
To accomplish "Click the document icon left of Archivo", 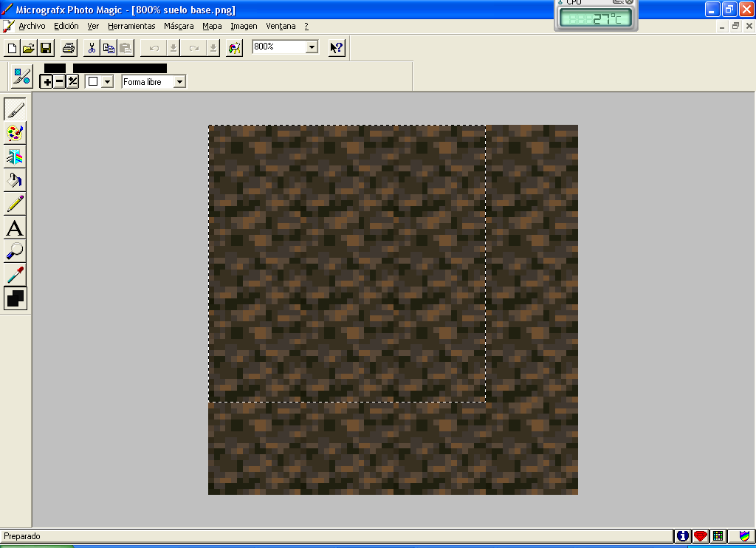I will coord(8,26).
